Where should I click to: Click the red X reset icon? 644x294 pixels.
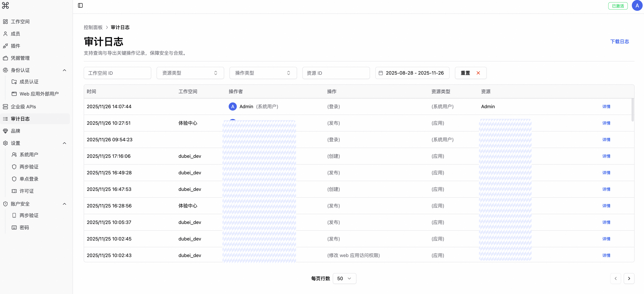click(478, 73)
